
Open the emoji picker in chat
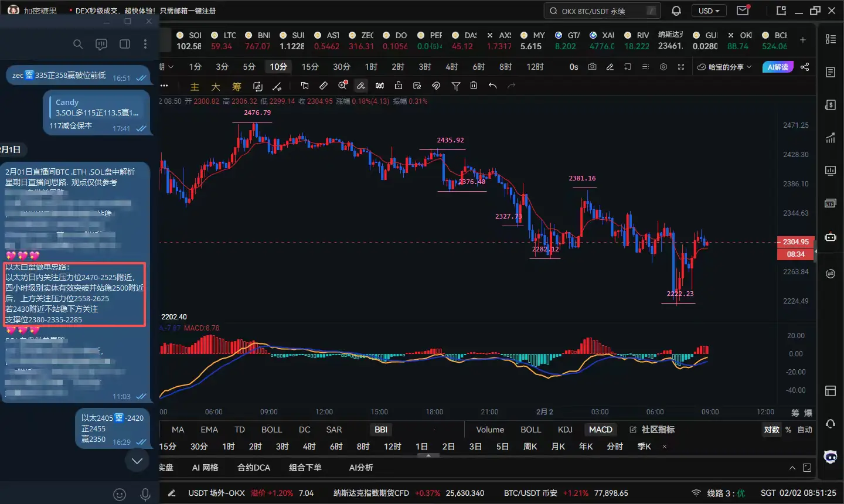coord(120,495)
